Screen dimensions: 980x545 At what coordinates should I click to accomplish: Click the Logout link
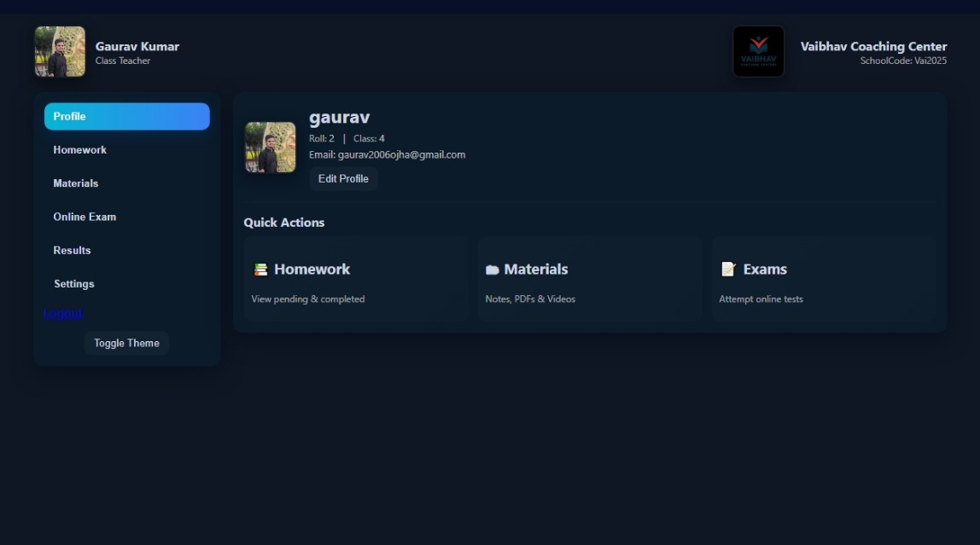(62, 313)
